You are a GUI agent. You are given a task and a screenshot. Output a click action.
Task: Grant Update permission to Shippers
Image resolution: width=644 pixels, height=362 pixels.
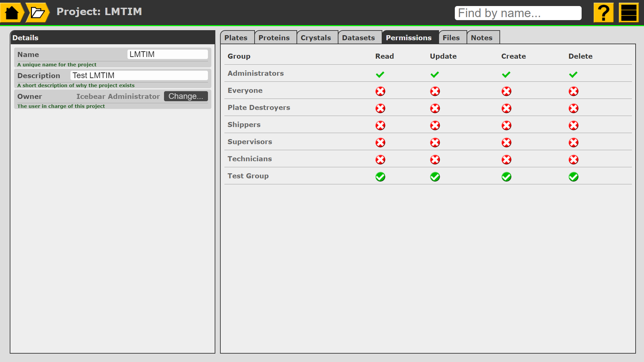pos(435,125)
